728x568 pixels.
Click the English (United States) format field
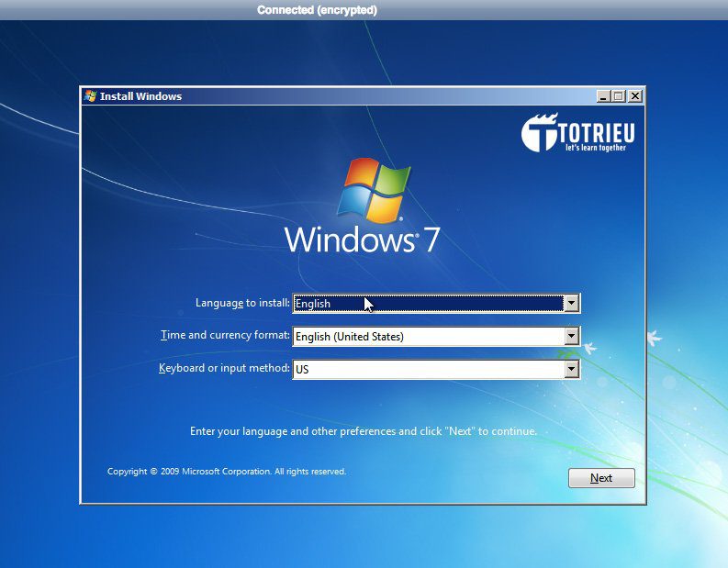[x=428, y=337]
